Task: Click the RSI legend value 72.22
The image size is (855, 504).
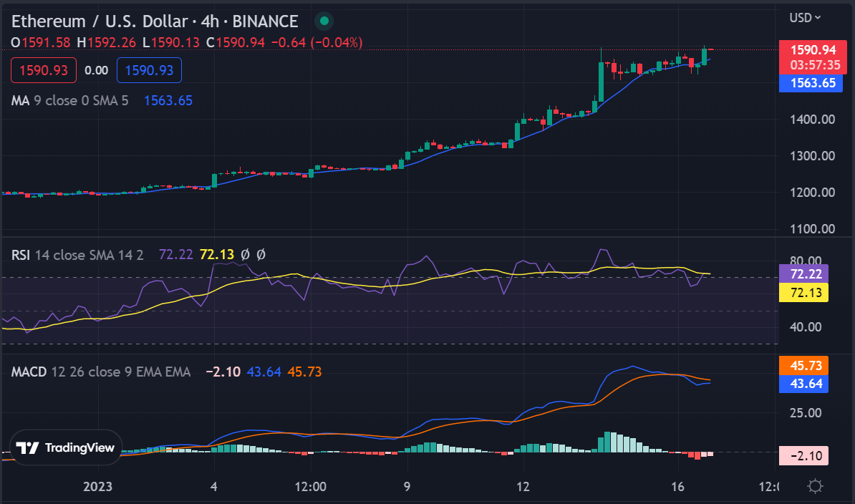Action: [175, 255]
